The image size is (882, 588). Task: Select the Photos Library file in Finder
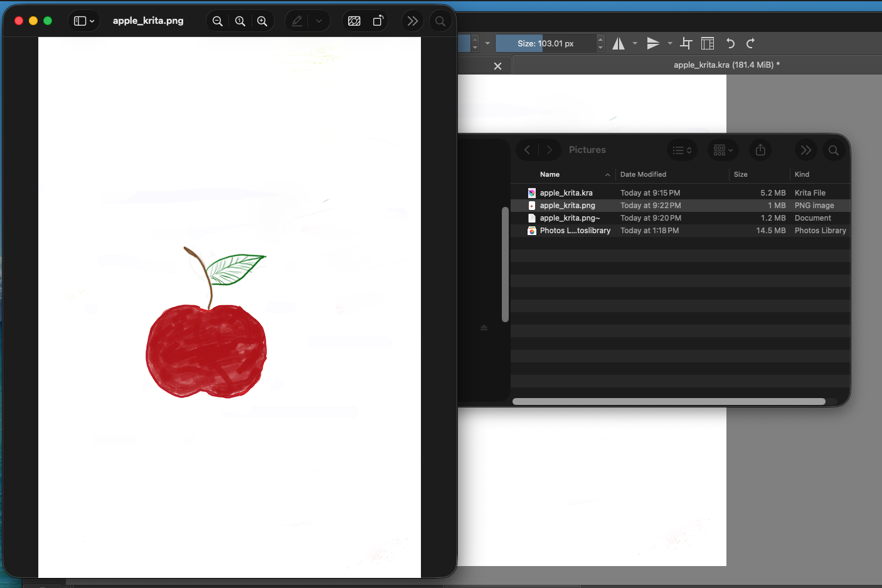680,231
